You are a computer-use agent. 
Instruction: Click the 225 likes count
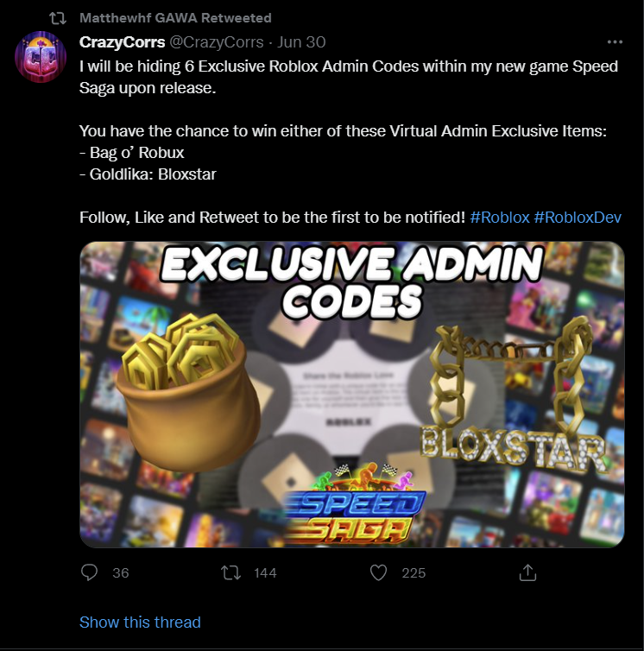(414, 573)
